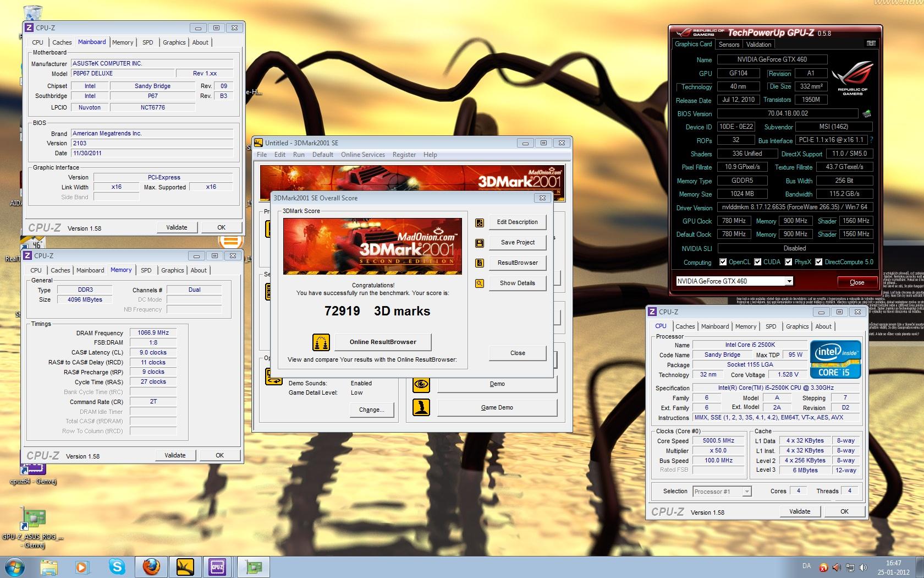Screen dimensions: 924x578
Task: Toggle the DirectCompute 5.0 checkbox
Action: pos(818,262)
